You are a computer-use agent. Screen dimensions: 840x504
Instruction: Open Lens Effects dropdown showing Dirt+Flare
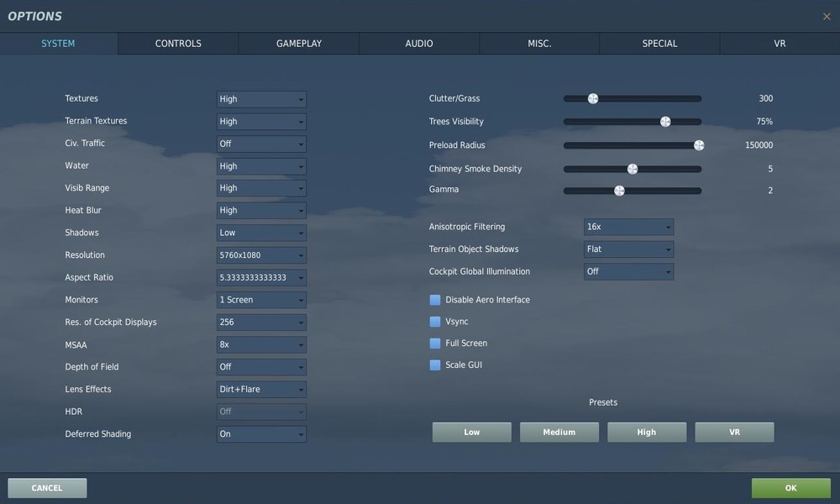pos(261,390)
